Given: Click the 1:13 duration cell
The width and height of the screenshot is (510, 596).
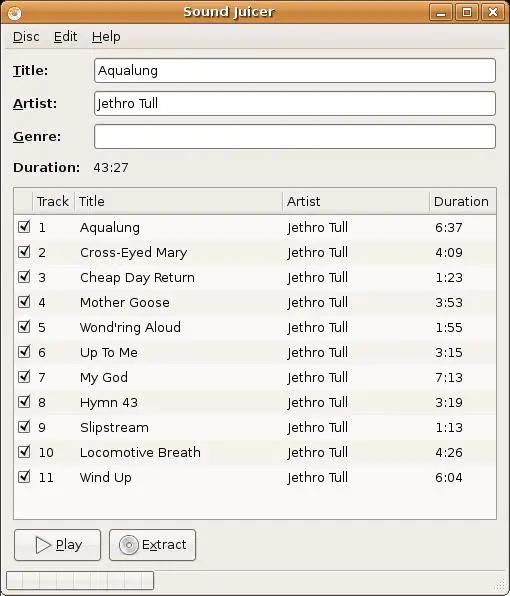Looking at the screenshot, I should click(x=449, y=428).
